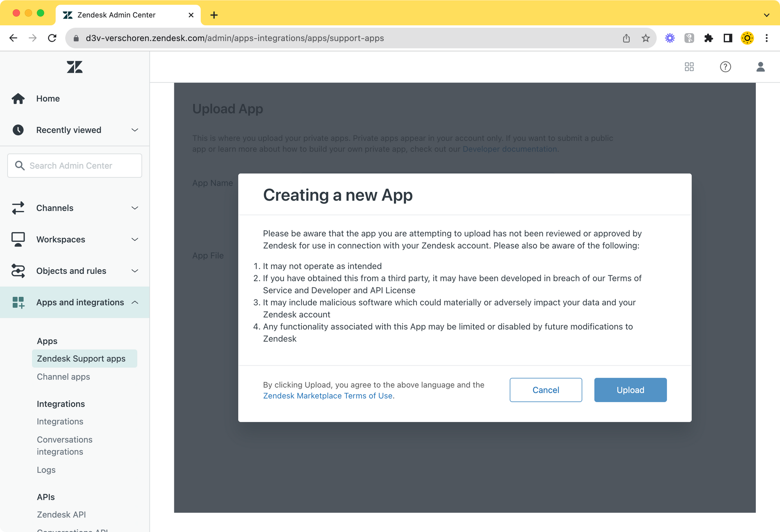The width and height of the screenshot is (780, 532).
Task: Open the user profile avatar icon
Action: (x=760, y=67)
